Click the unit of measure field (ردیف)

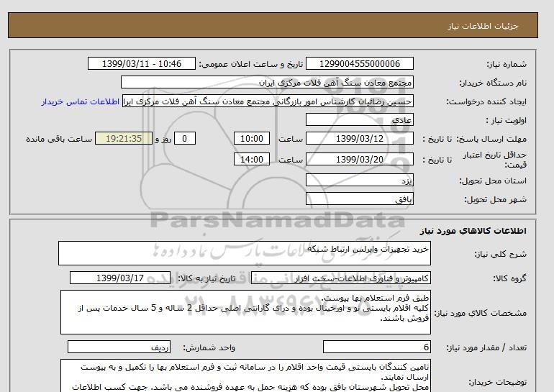coord(119,347)
